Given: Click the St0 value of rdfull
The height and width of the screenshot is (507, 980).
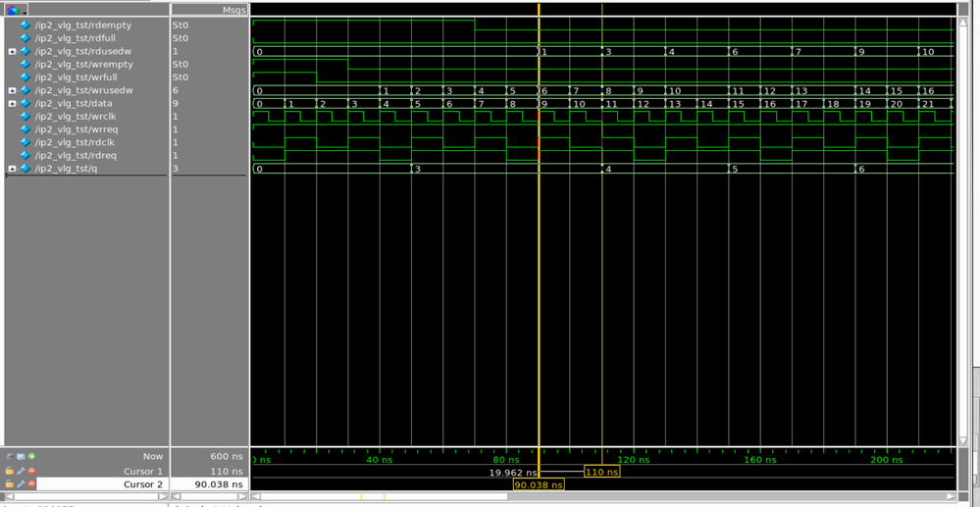Looking at the screenshot, I should click(180, 38).
